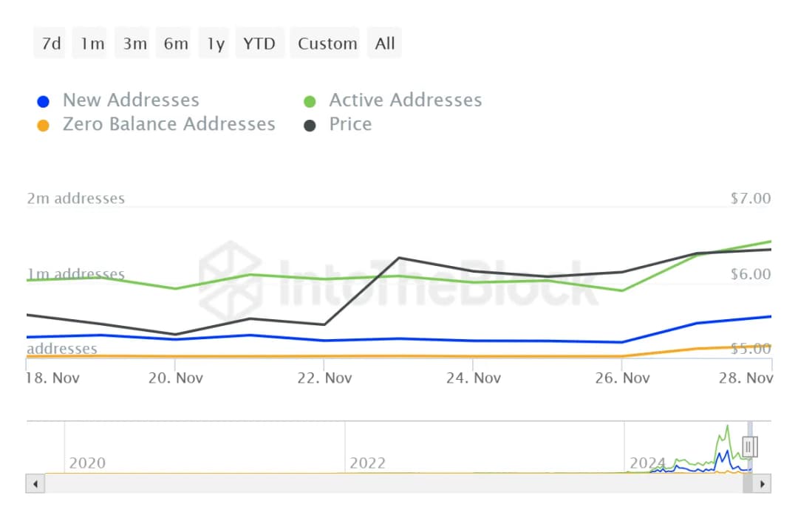Viewport: 798px width, 532px height.
Task: Select YTD range button
Action: (259, 44)
